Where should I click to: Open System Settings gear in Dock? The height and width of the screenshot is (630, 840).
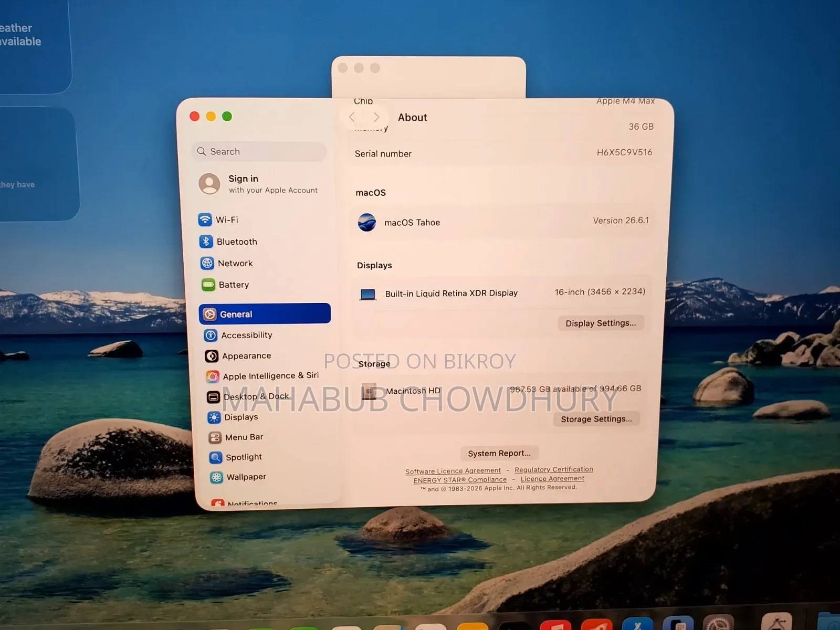point(718,623)
